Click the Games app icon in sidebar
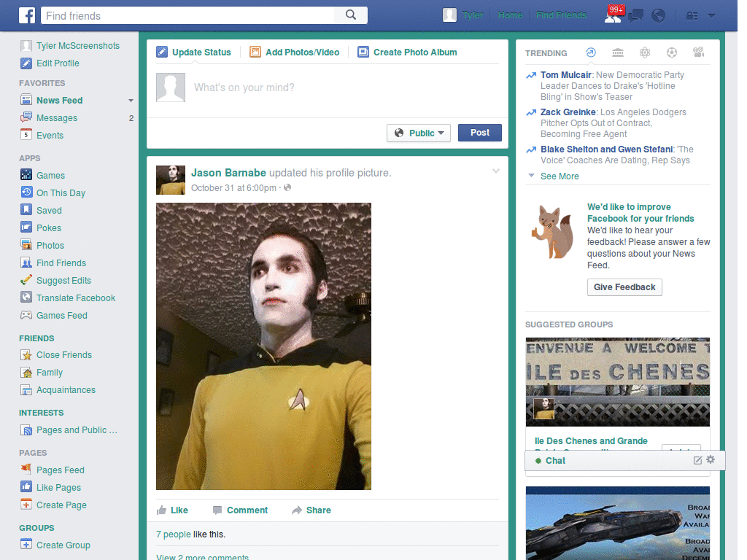The height and width of the screenshot is (560, 747). coord(26,175)
